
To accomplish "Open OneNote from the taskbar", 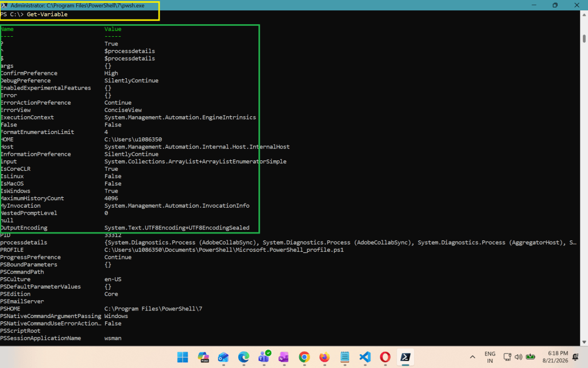I will pos(284,357).
